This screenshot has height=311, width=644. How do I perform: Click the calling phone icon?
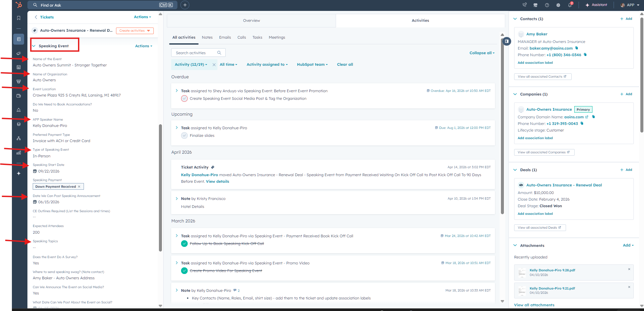(524, 5)
